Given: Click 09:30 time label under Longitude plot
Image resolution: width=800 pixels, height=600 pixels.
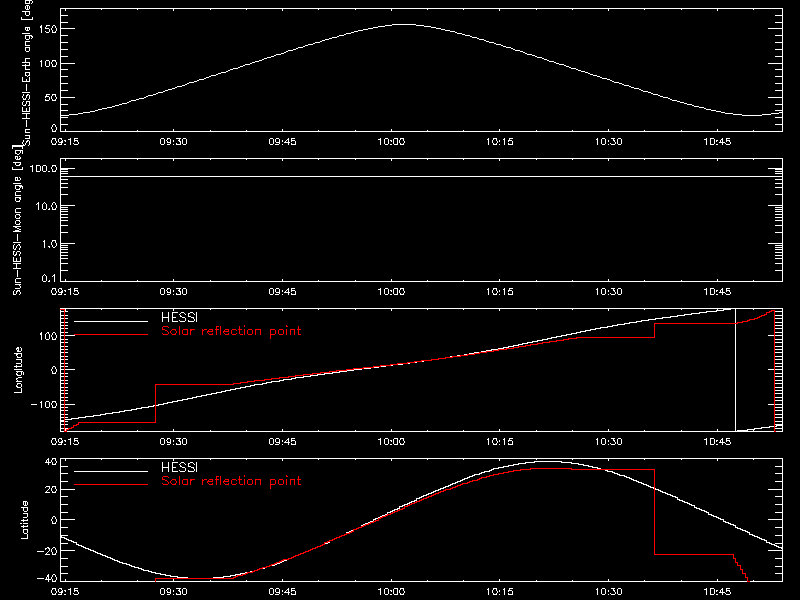Looking at the screenshot, I should pyautogui.click(x=173, y=442).
